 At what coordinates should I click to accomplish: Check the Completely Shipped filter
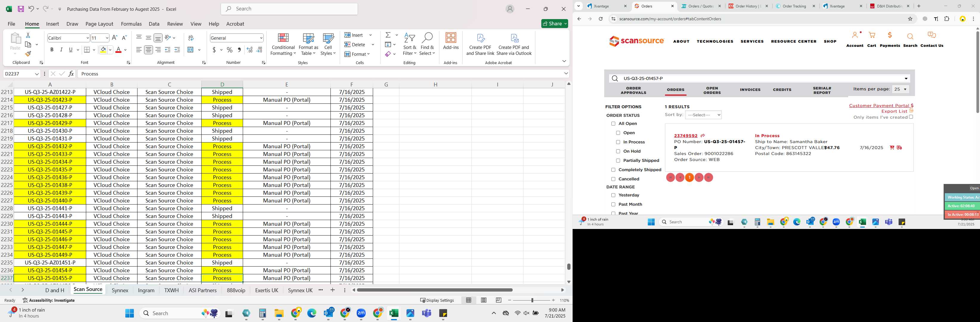click(613, 170)
